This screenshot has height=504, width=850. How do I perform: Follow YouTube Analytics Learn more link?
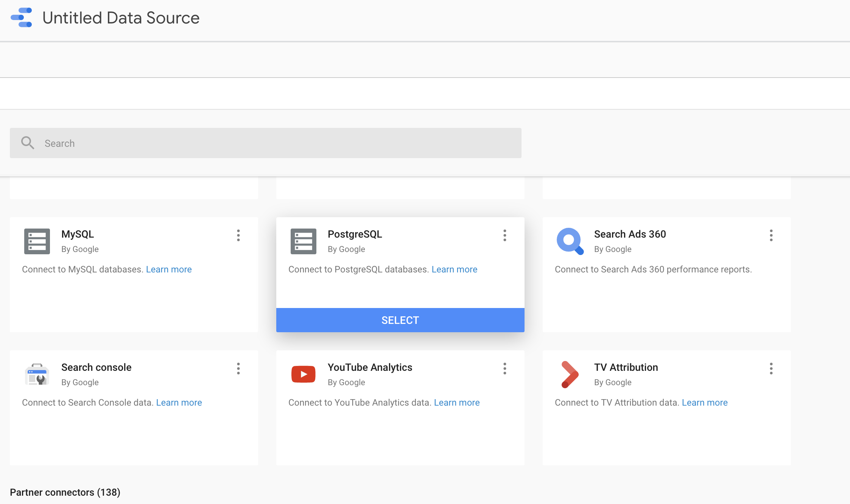457,403
